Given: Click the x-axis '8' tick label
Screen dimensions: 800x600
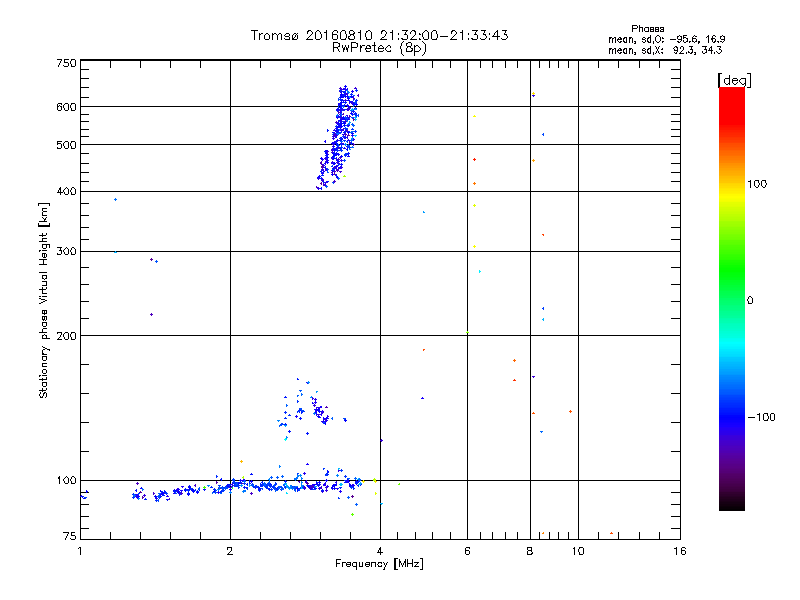Looking at the screenshot, I should click(530, 551).
